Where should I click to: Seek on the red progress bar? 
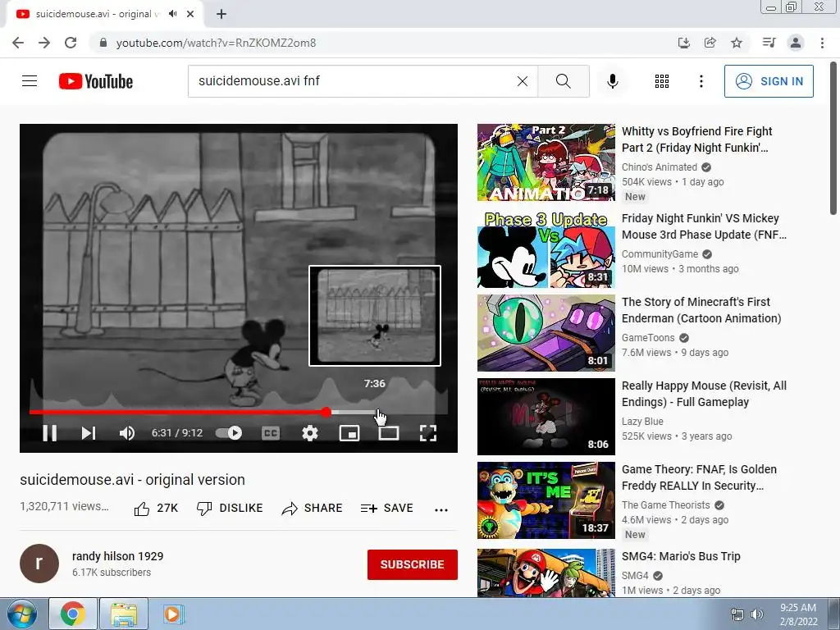[177, 412]
